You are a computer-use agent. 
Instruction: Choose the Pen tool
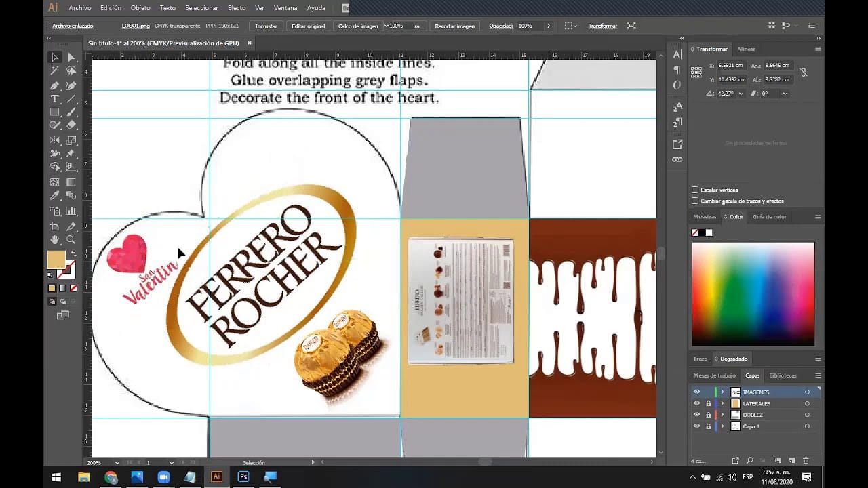pyautogui.click(x=55, y=85)
